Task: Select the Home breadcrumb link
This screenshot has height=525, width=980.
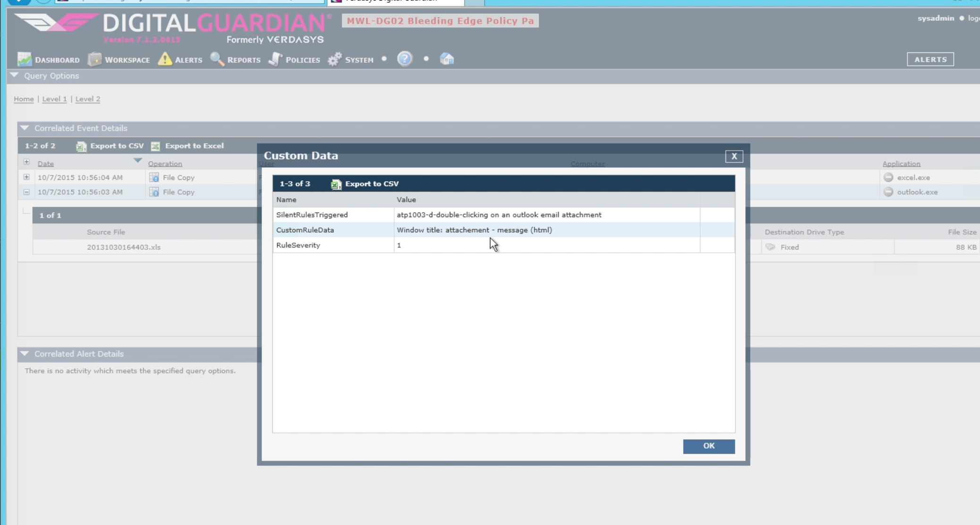Action: (23, 99)
